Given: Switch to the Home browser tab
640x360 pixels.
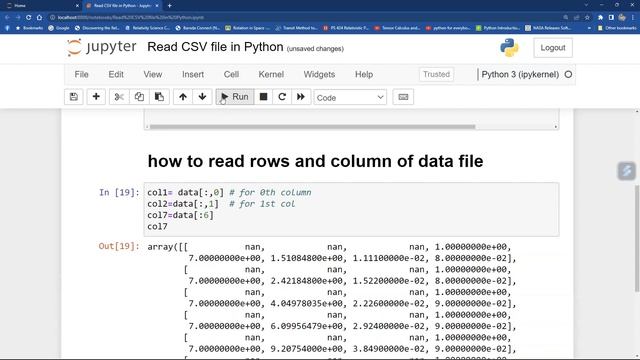Looking at the screenshot, I should pos(41,6).
